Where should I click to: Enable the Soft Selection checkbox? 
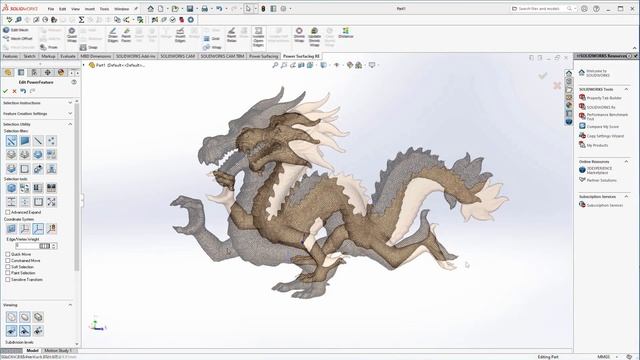[8, 267]
